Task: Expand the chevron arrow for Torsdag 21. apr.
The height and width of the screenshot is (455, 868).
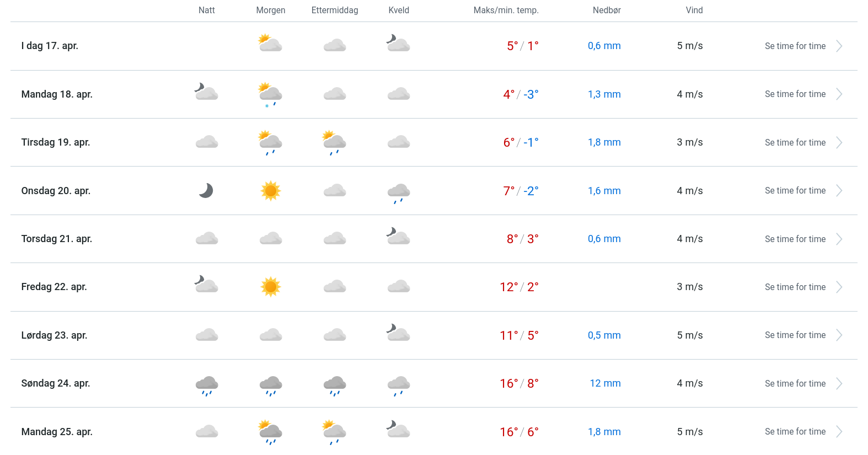Action: click(x=839, y=239)
